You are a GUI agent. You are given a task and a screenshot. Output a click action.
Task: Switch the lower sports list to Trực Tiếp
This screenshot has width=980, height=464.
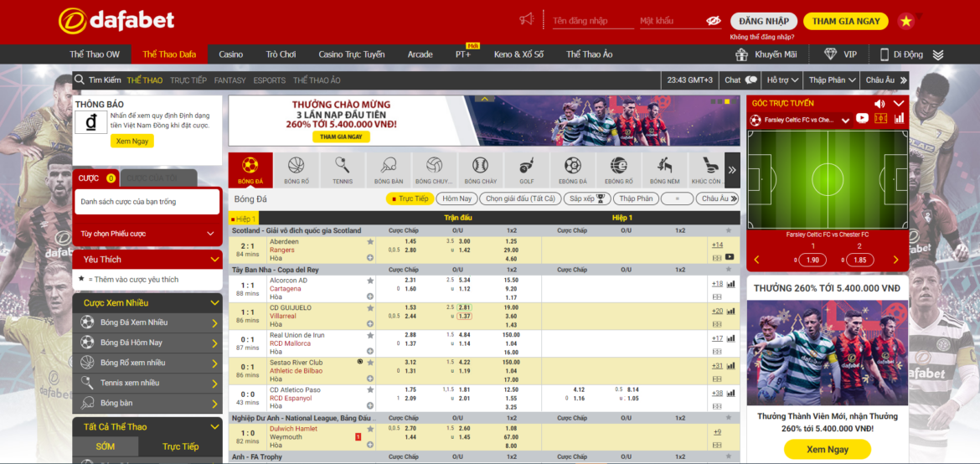[x=180, y=446]
